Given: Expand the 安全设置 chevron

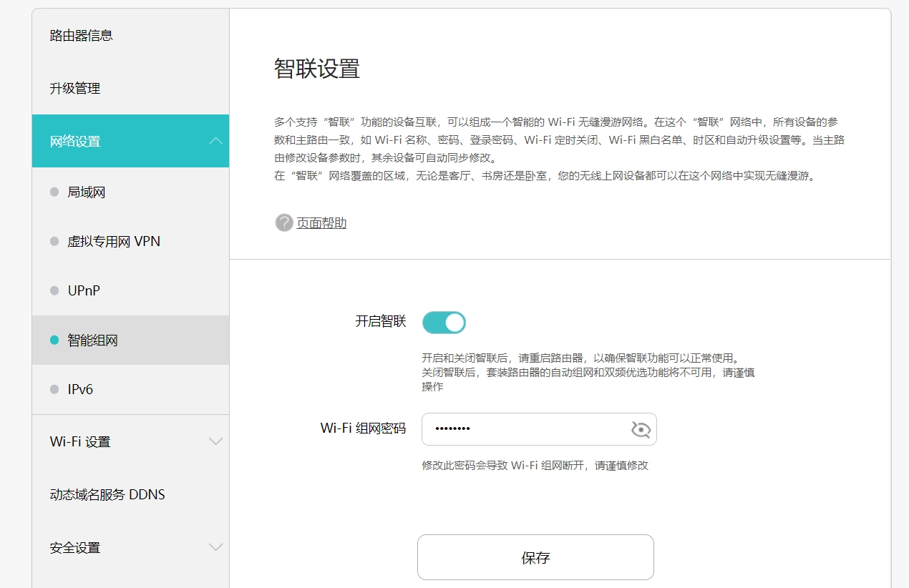Looking at the screenshot, I should [215, 547].
